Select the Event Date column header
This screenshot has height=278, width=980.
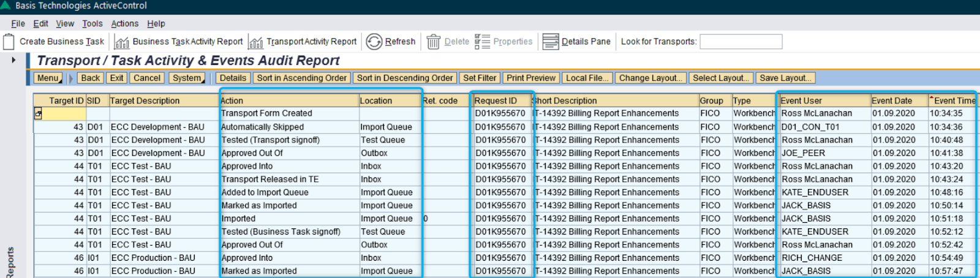(900, 101)
